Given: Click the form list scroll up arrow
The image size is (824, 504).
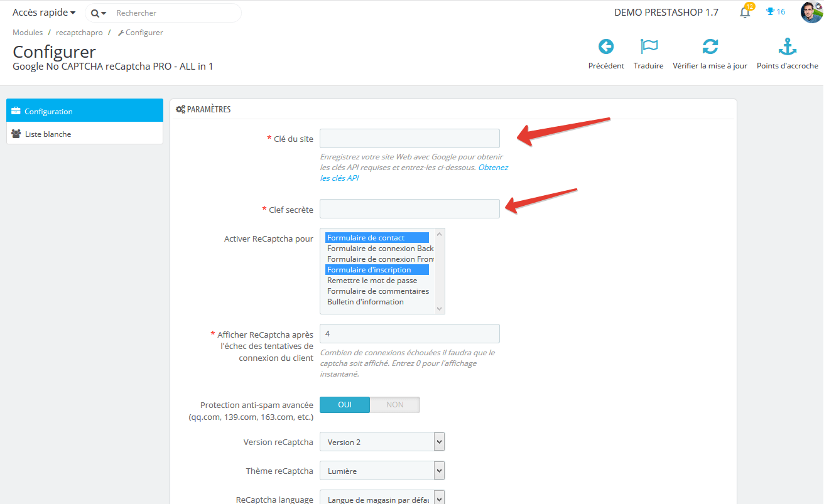Looking at the screenshot, I should (x=440, y=234).
